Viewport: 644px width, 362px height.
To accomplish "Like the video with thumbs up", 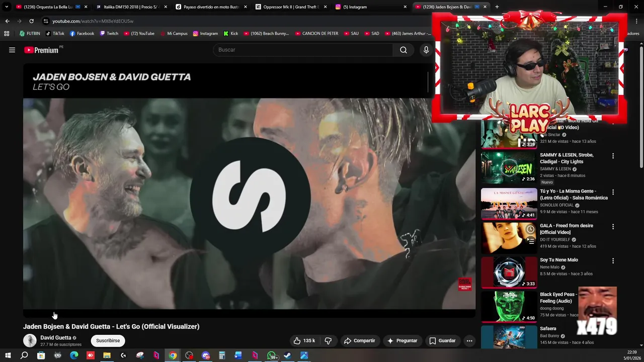I will (304, 341).
